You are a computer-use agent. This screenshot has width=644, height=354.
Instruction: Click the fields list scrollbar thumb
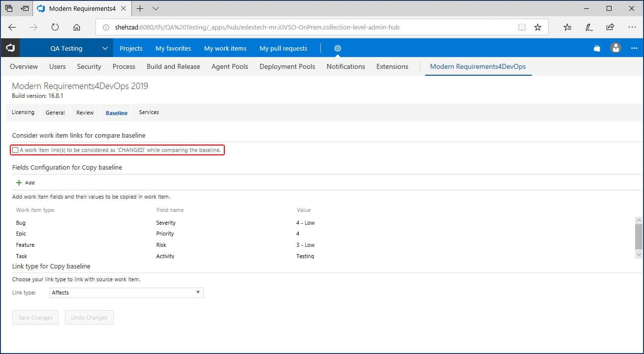639,237
